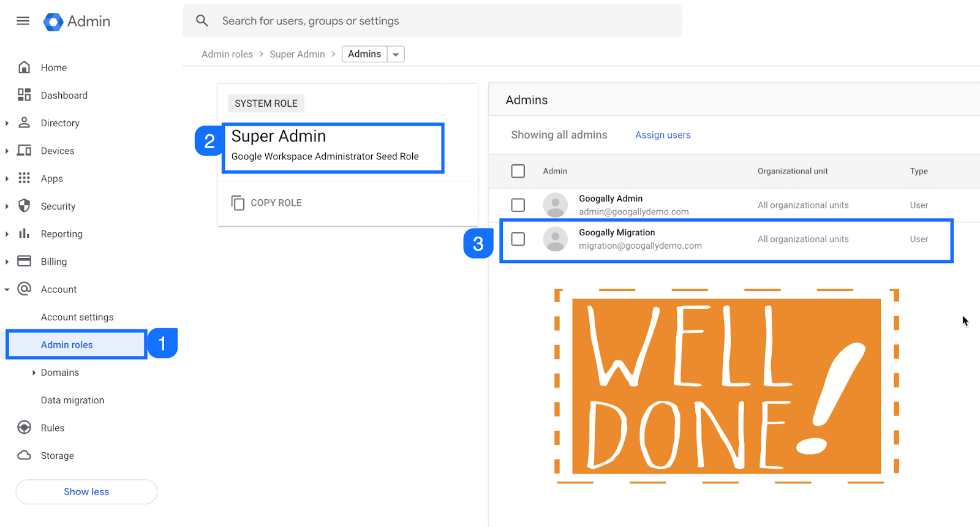Screen dimensions: 980x527
Task: Click Googally Admin avatar
Action: (556, 205)
